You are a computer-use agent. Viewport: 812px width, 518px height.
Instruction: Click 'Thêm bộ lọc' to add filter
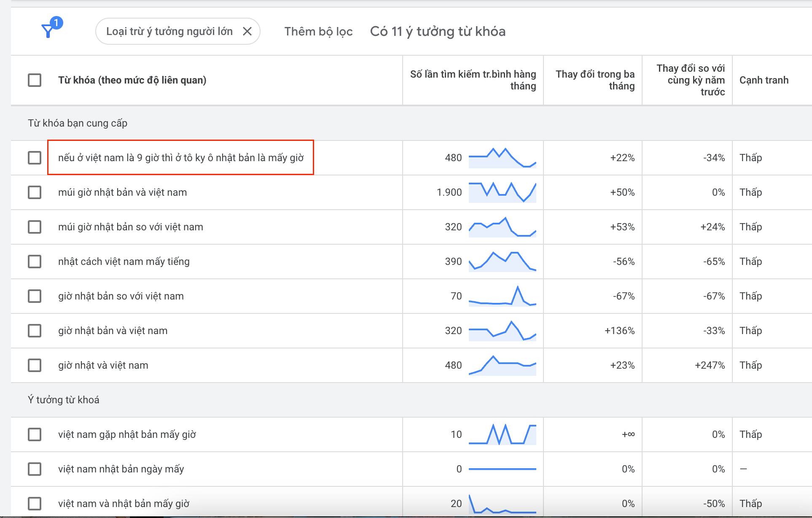[x=318, y=32]
